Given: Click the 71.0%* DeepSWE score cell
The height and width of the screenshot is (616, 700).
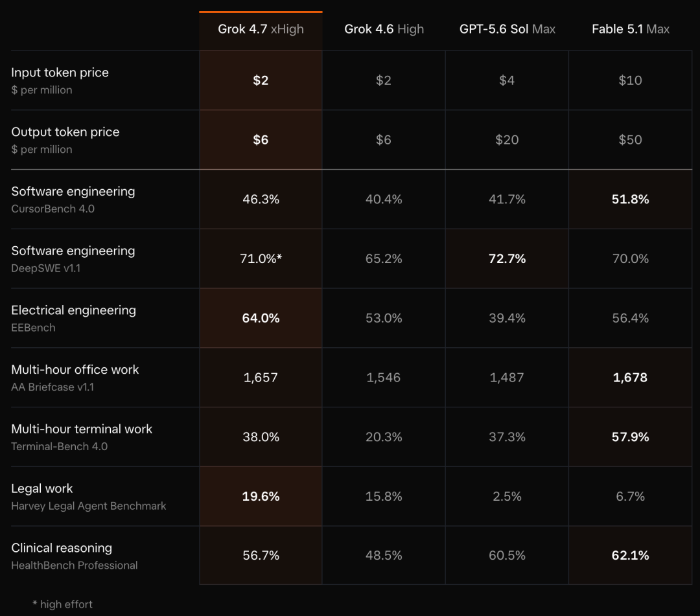Looking at the screenshot, I should [x=261, y=258].
